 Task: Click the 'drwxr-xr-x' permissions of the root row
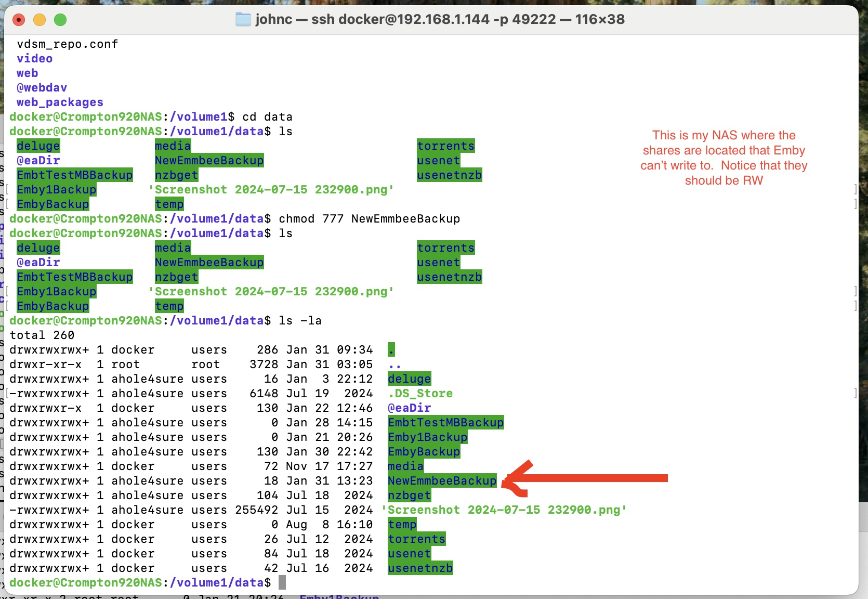pyautogui.click(x=46, y=364)
